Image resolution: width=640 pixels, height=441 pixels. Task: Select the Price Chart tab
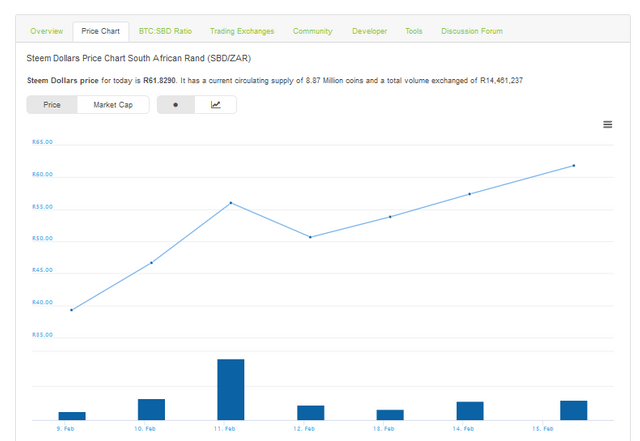point(100,31)
